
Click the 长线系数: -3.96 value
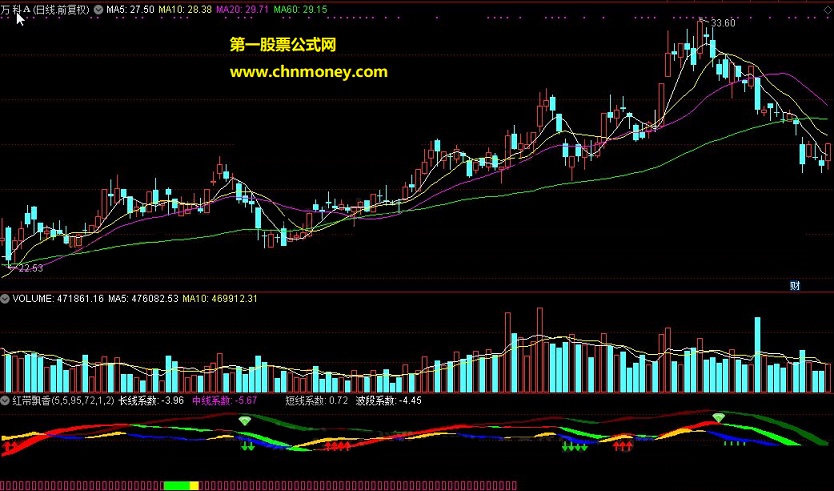(151, 401)
